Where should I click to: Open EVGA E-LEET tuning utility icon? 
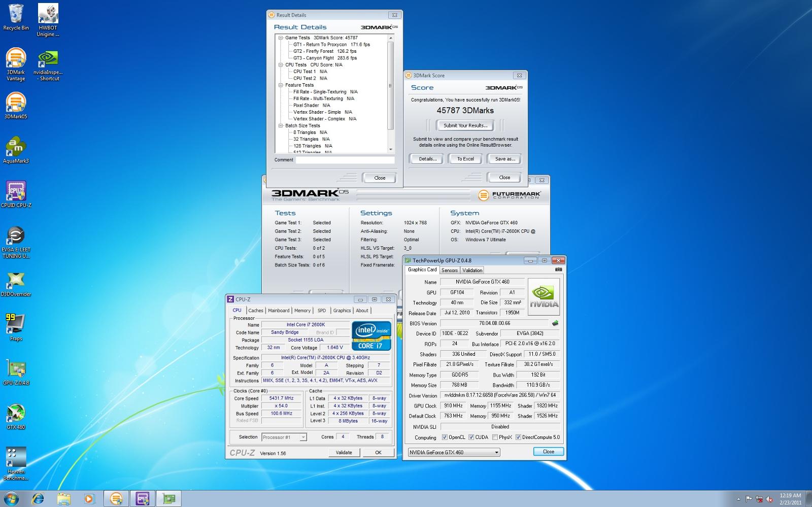coord(16,242)
